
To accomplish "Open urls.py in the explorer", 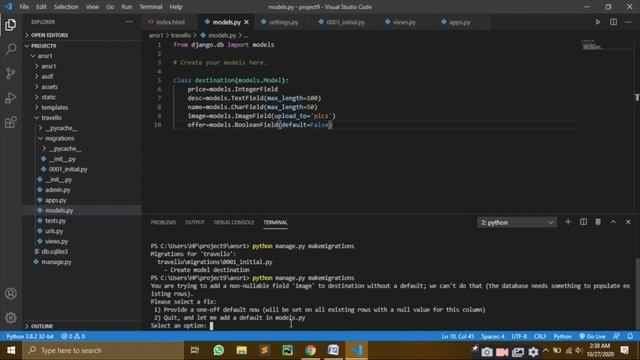I will [x=82, y=231].
